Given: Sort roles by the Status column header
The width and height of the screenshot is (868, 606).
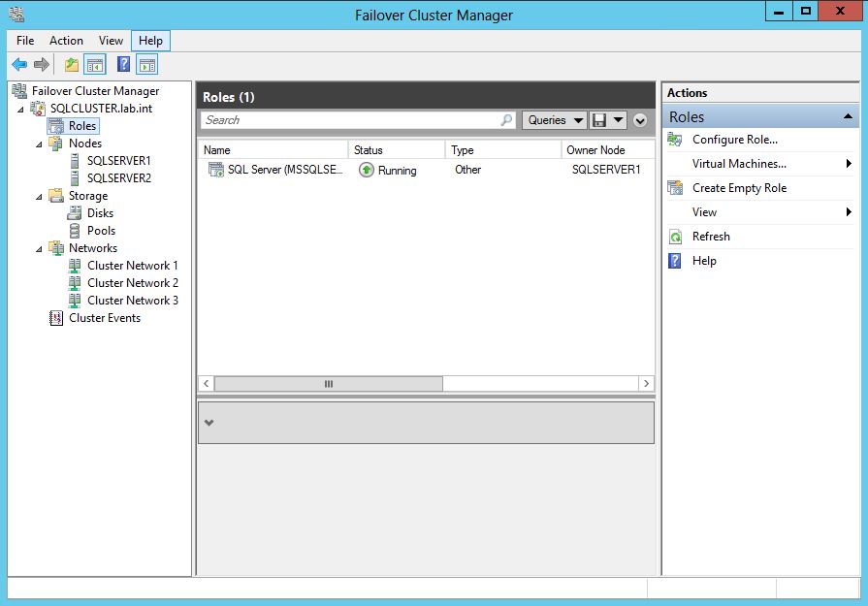Looking at the screenshot, I should [397, 150].
